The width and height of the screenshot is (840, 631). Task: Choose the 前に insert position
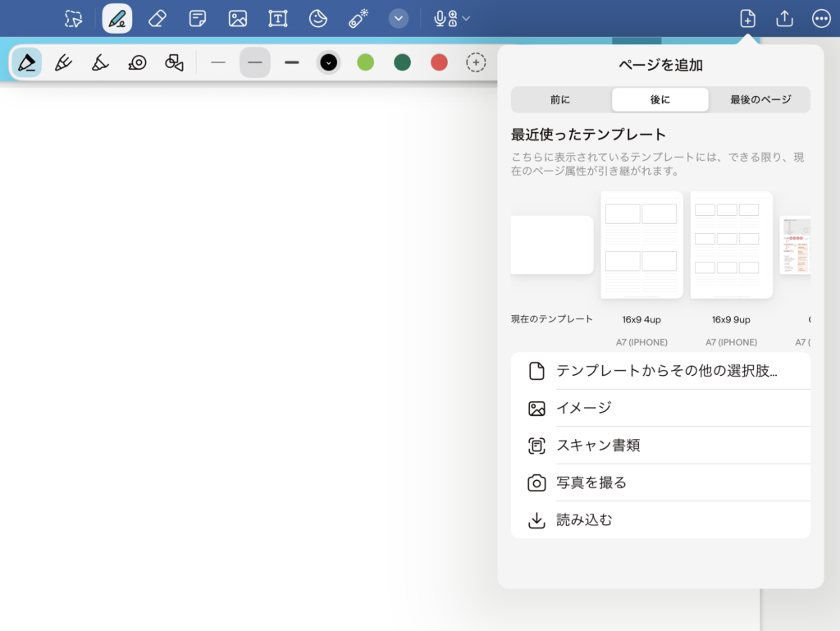(x=560, y=99)
